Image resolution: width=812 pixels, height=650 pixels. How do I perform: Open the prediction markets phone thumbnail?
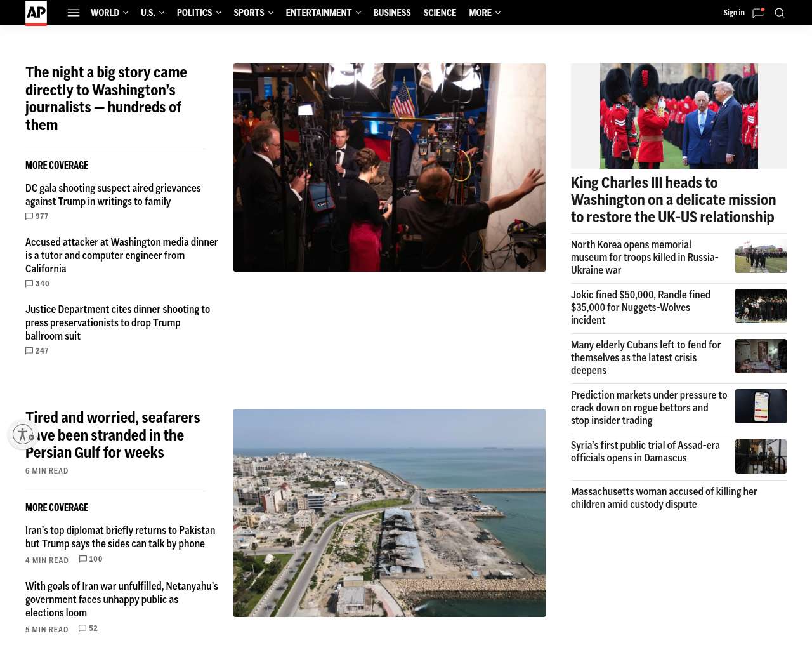761,406
